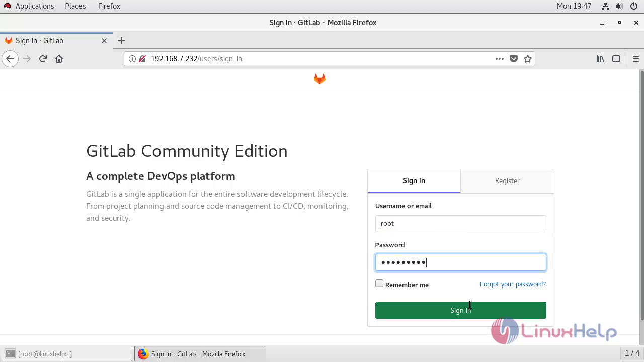Open the Firefox application menu in panel

(109, 6)
